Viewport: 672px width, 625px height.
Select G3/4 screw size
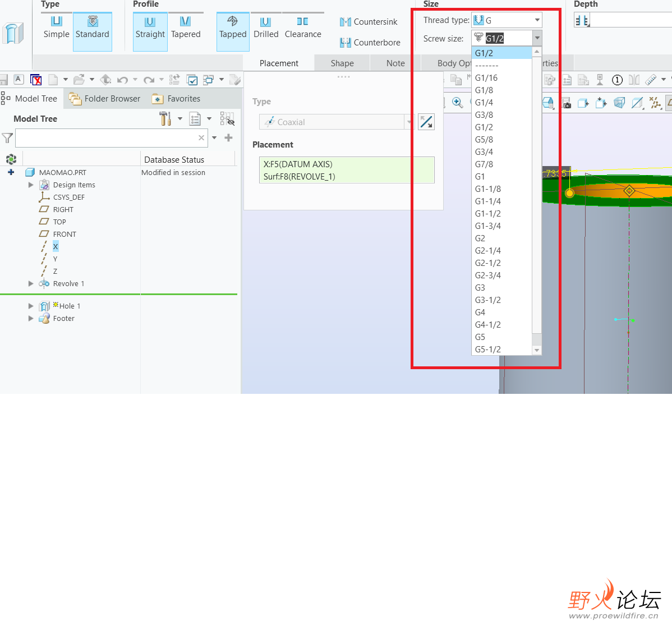(x=501, y=151)
